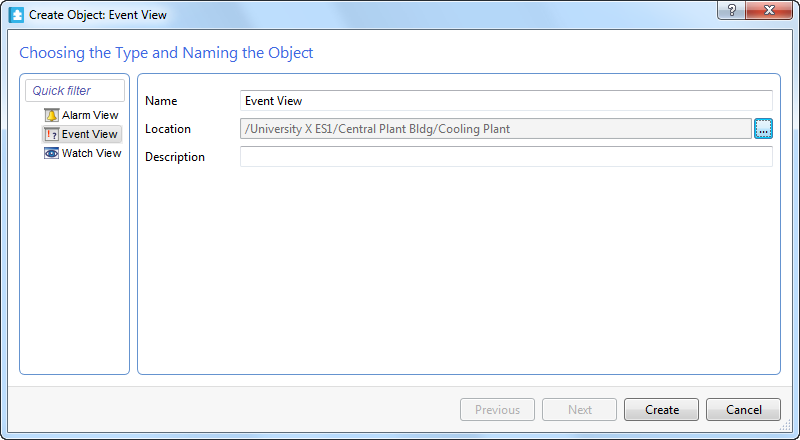Click the Create Object title bar icon
Screen dimensions: 800x440
pos(16,16)
